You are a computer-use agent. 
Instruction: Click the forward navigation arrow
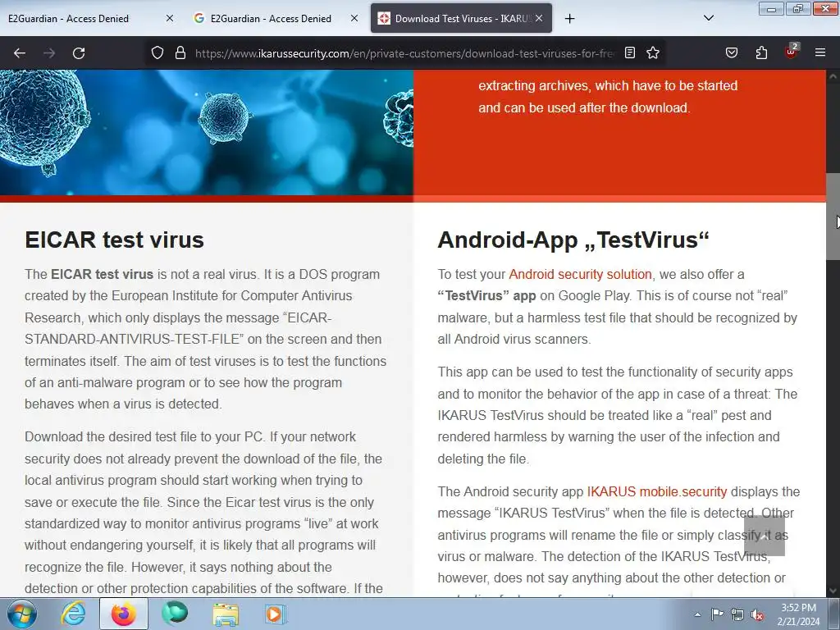[x=49, y=53]
